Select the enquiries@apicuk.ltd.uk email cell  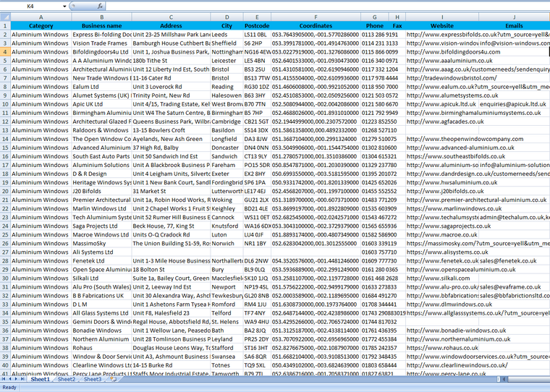point(515,104)
